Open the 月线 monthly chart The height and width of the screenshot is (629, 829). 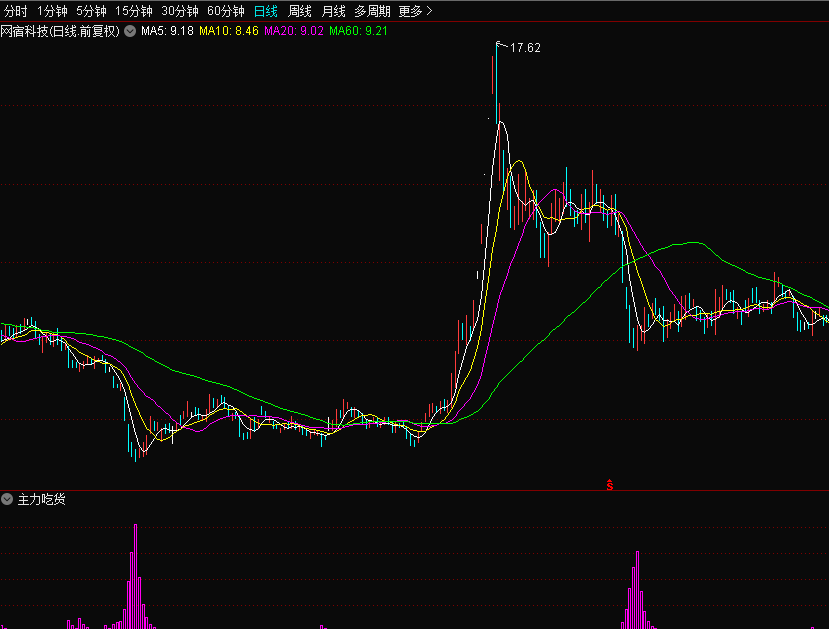(x=334, y=11)
